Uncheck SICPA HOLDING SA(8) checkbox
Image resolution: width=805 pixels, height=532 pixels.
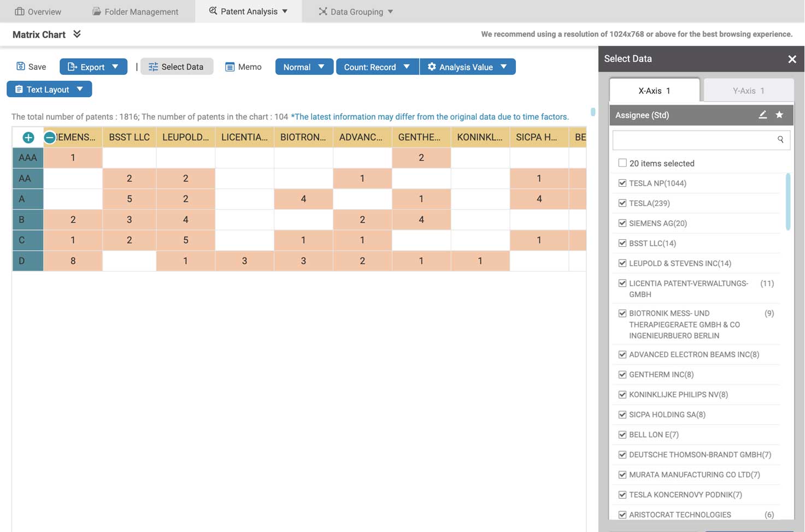622,415
